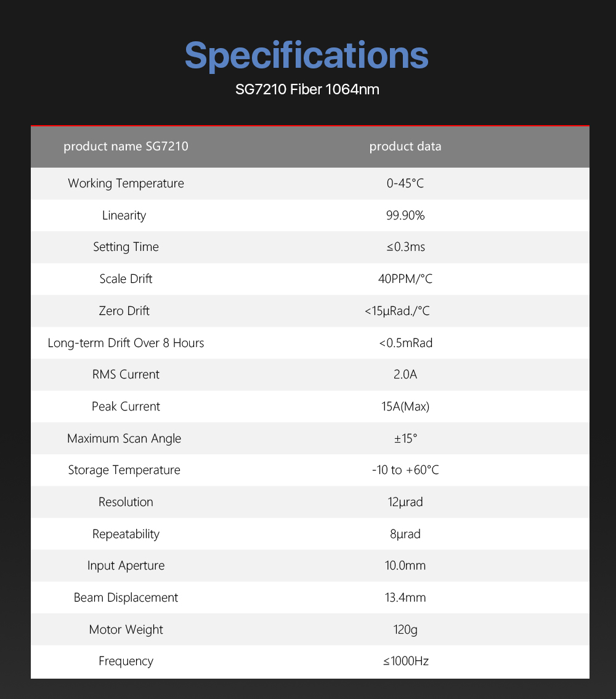This screenshot has width=616, height=699.
Task: Click the ±15° maximum scan angle value
Action: [405, 439]
